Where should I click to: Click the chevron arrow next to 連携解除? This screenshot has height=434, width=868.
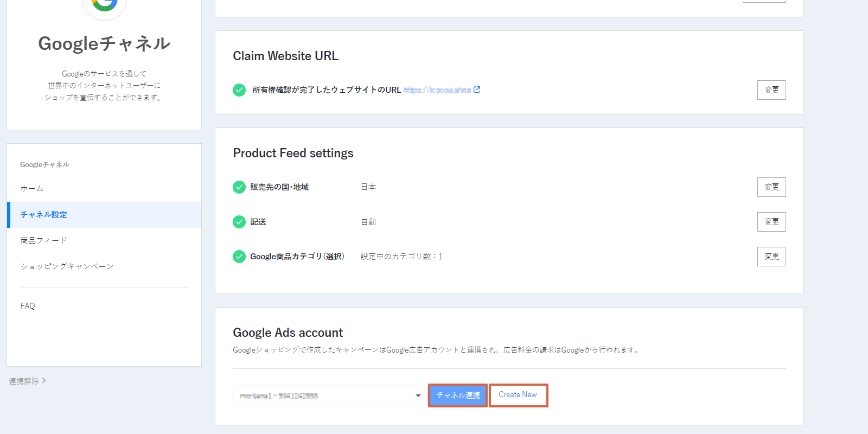(x=44, y=381)
